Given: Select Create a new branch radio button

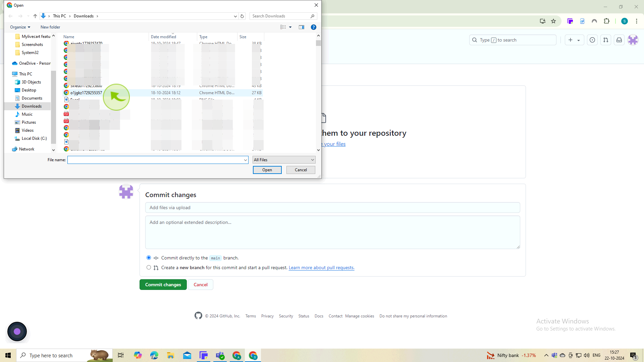Looking at the screenshot, I should [x=149, y=267].
